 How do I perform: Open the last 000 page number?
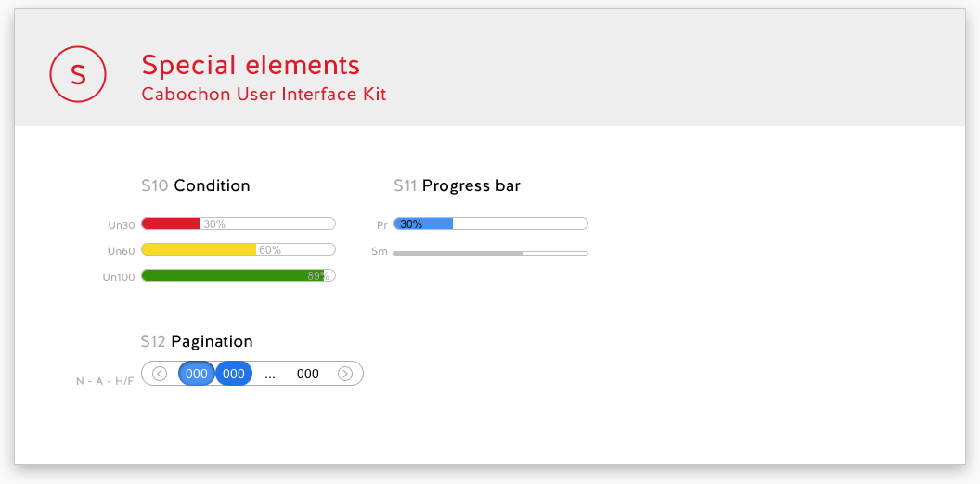pyautogui.click(x=308, y=374)
